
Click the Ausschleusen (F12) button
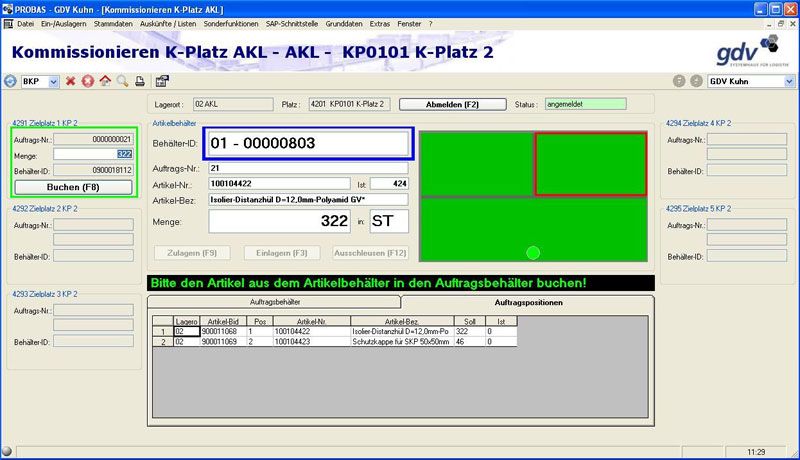tap(370, 253)
